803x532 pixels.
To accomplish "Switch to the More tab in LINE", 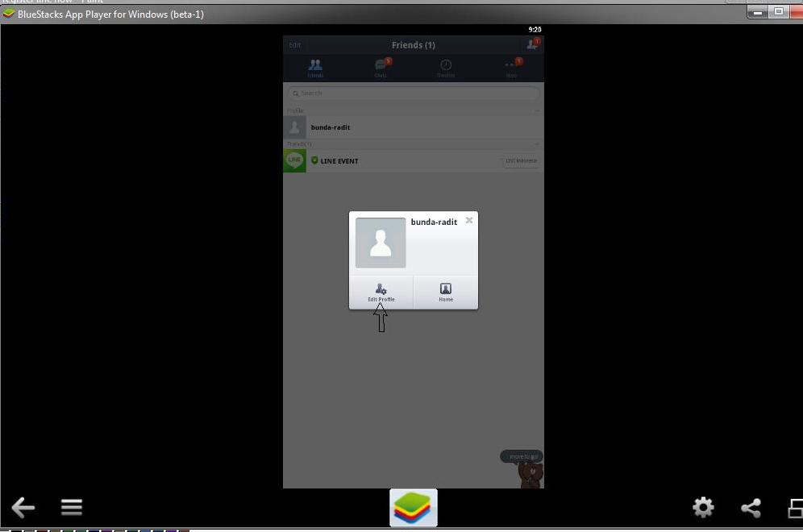I will click(511, 68).
